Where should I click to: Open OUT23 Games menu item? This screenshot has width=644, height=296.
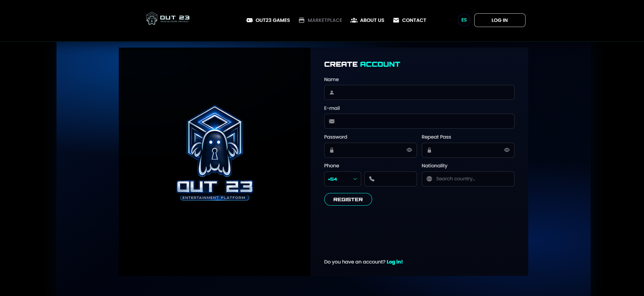pos(268,20)
